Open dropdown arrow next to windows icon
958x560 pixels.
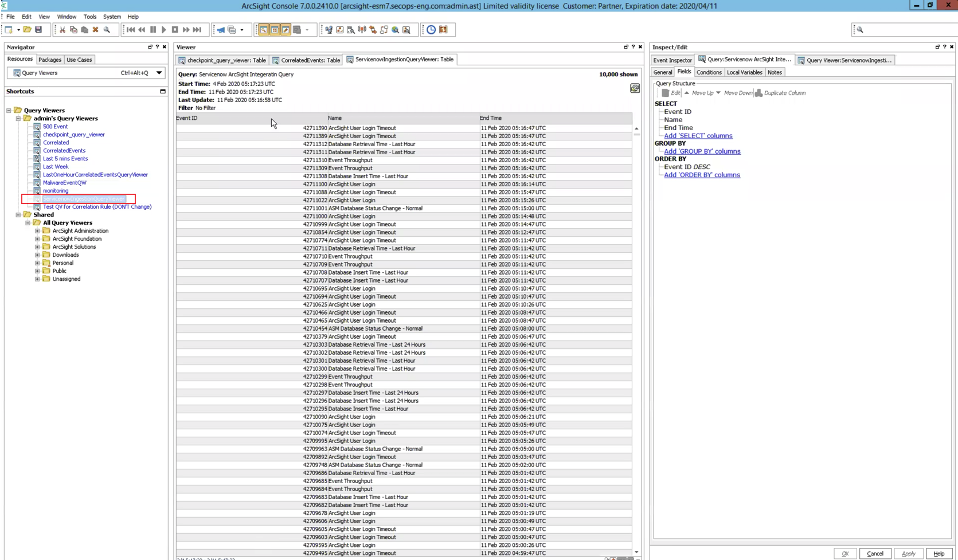[242, 30]
